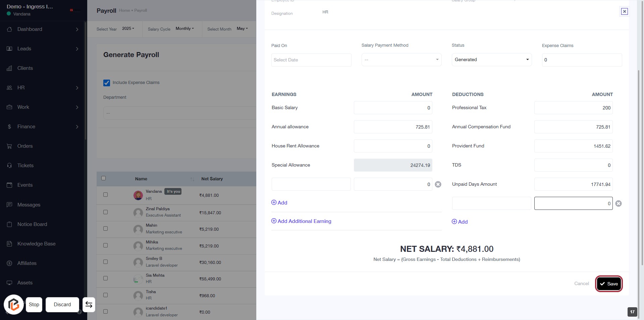Image resolution: width=644 pixels, height=320 pixels.
Task: Click the Tickets headset icon in the sidebar
Action: click(9, 166)
